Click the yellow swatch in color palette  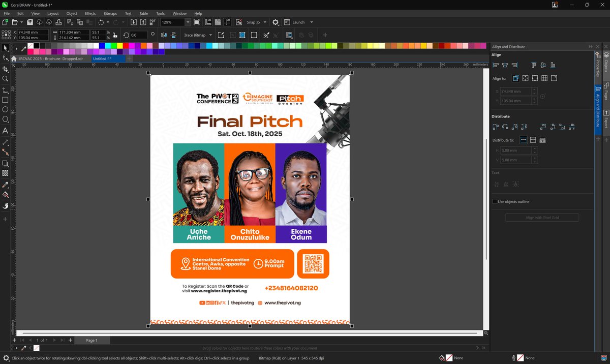[x=119, y=46]
